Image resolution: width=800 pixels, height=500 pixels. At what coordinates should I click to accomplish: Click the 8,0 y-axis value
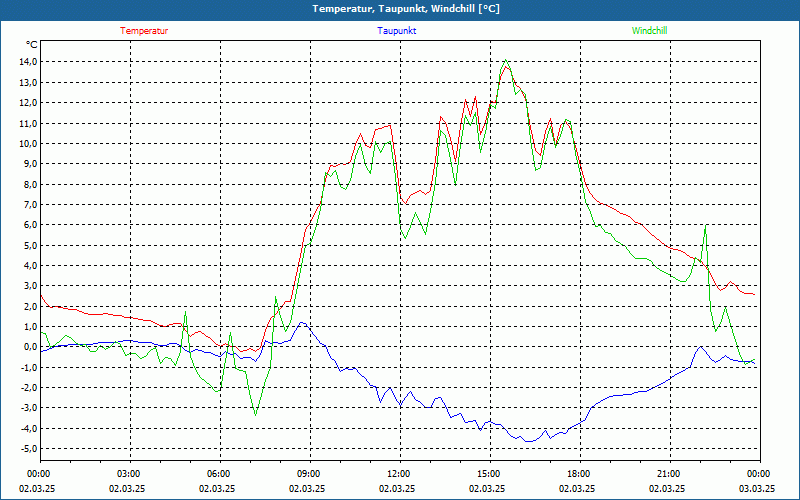pos(30,184)
